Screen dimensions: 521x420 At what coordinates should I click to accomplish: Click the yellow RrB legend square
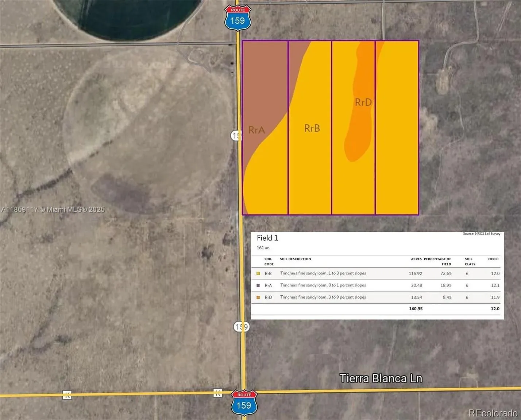pyautogui.click(x=258, y=273)
